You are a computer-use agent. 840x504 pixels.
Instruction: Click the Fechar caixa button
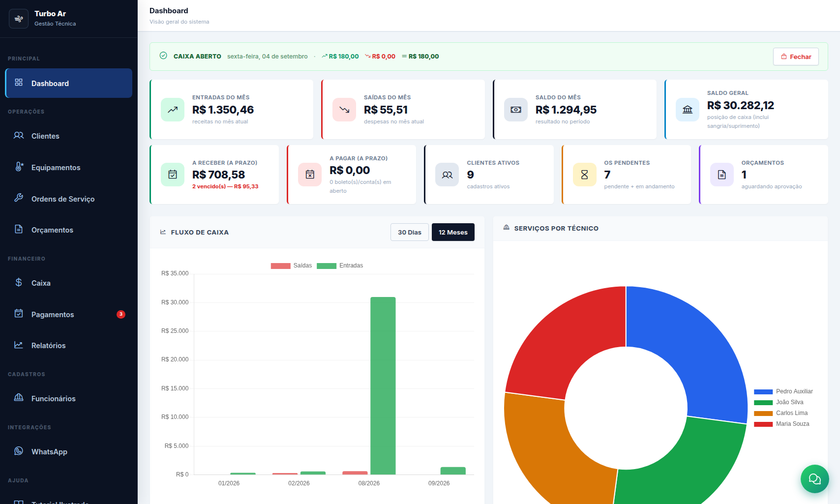click(796, 57)
